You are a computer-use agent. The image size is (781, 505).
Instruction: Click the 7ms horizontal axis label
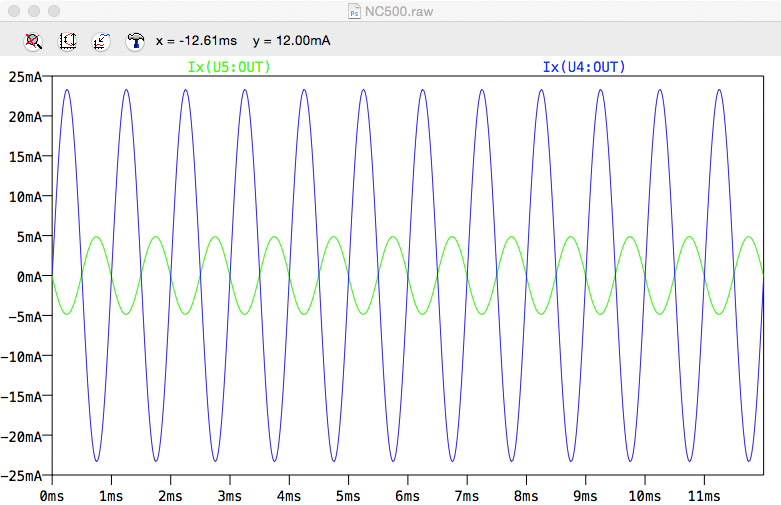(467, 496)
